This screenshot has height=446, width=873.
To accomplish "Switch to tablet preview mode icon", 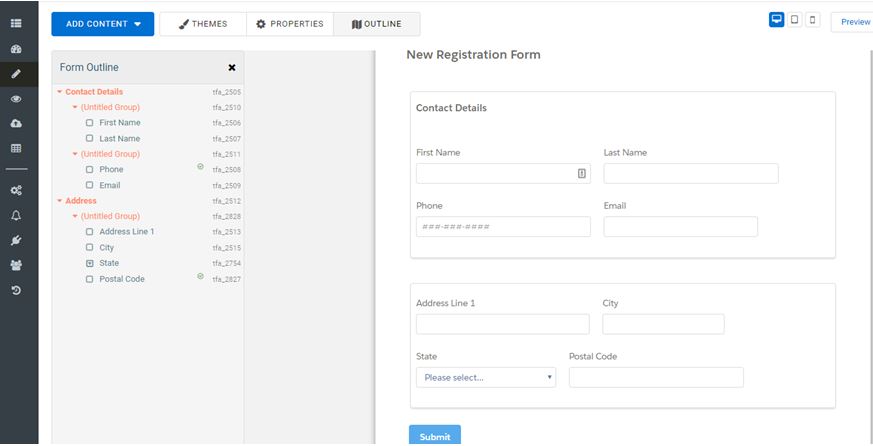I will (794, 19).
